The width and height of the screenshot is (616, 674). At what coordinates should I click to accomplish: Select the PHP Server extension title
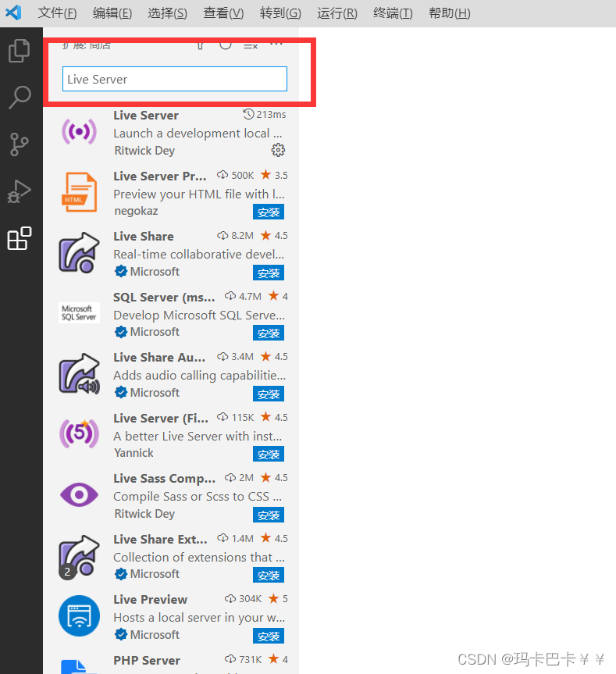pyautogui.click(x=147, y=660)
